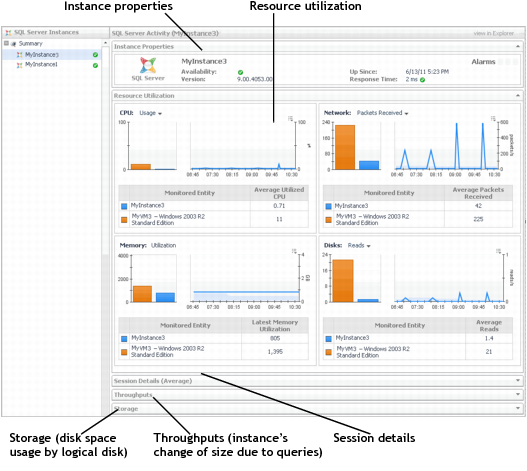Click MyInstance3 blue swatch in CPU table
The height and width of the screenshot is (471, 527).
[124, 206]
